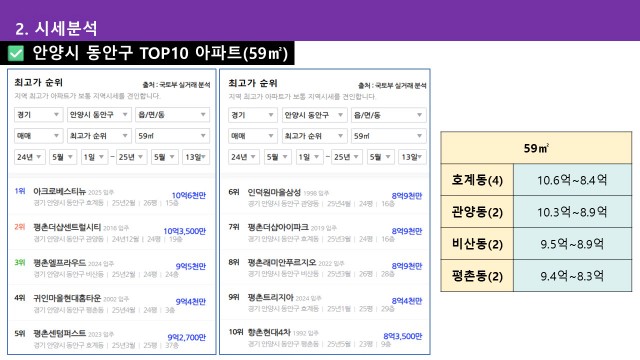The height and width of the screenshot is (360, 640).
Task: Open 4위 귀인마을현대홈타운 listing
Action: pos(111,303)
